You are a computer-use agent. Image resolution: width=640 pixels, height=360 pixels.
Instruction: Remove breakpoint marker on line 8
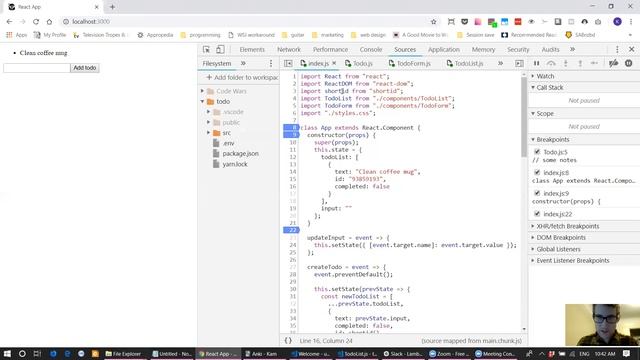coord(291,127)
